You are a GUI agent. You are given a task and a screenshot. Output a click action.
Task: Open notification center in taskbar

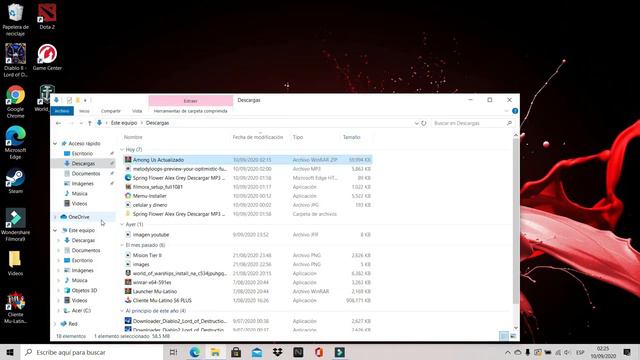[x=627, y=352]
